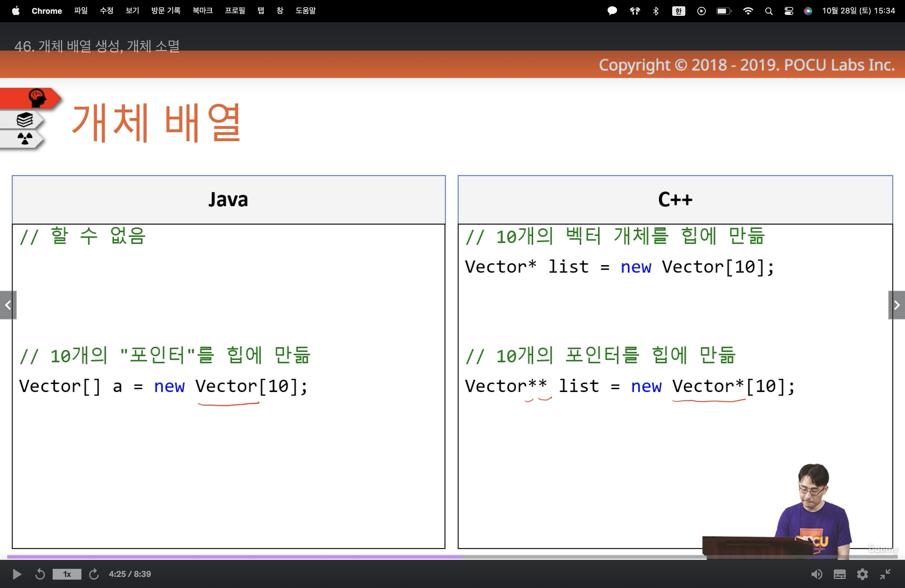This screenshot has width=905, height=588.
Task: Go to next lecture arrow
Action: 897,305
